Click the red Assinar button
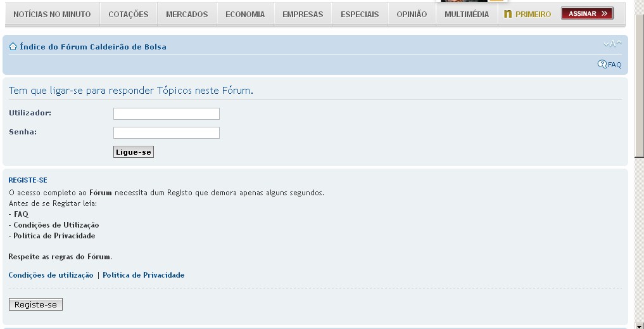644x329 pixels. click(587, 13)
